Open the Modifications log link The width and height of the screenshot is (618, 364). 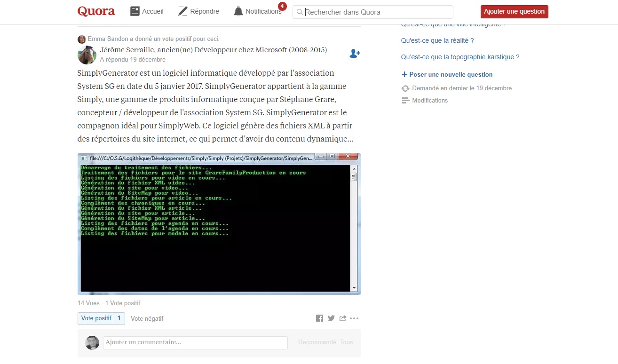(430, 101)
